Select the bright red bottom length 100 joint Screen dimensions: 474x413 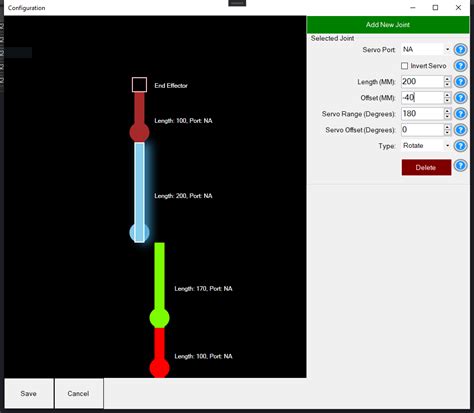tap(159, 353)
